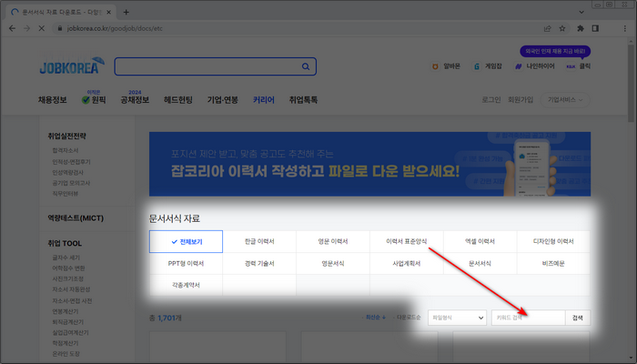Screen dimensions: 637x364
Task: Toggle the browser side panel icon
Action: tap(595, 28)
